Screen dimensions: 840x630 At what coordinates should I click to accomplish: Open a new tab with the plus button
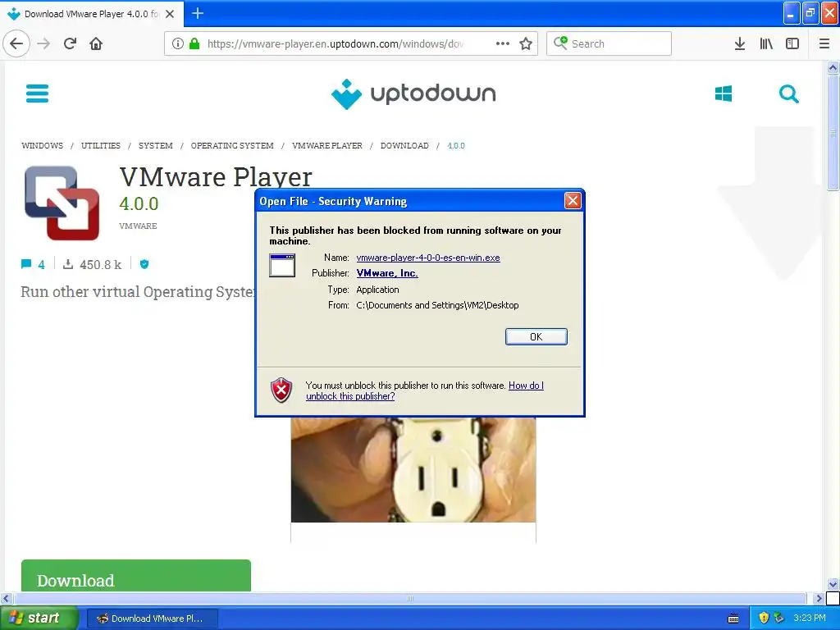pos(197,13)
